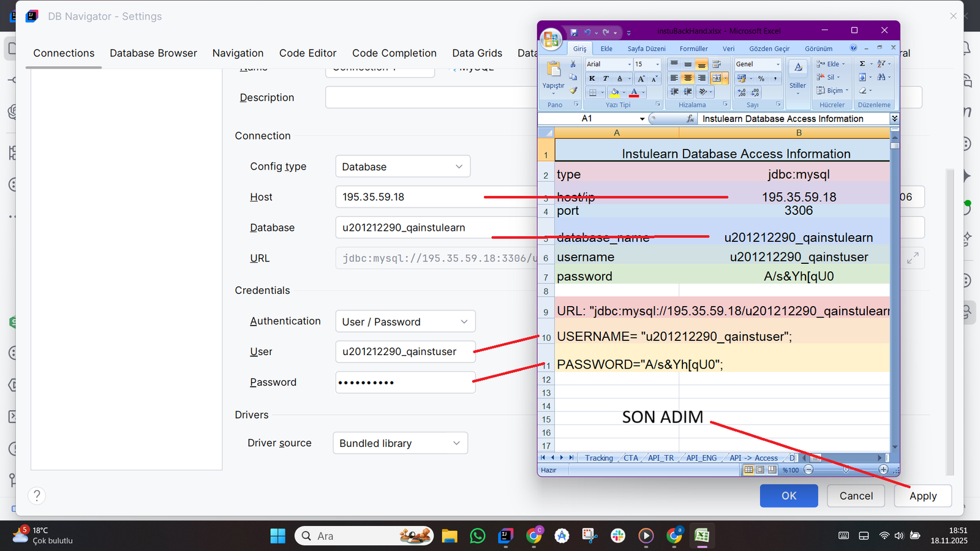The image size is (980, 551).
Task: Open the Stiller styles button in Excel
Action: [x=797, y=77]
